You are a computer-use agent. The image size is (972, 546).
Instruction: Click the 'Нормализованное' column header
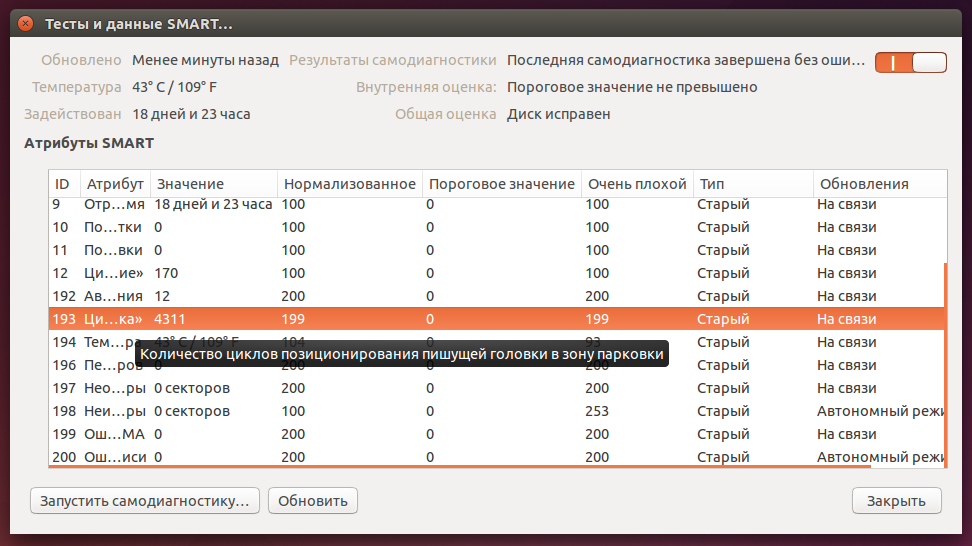349,184
